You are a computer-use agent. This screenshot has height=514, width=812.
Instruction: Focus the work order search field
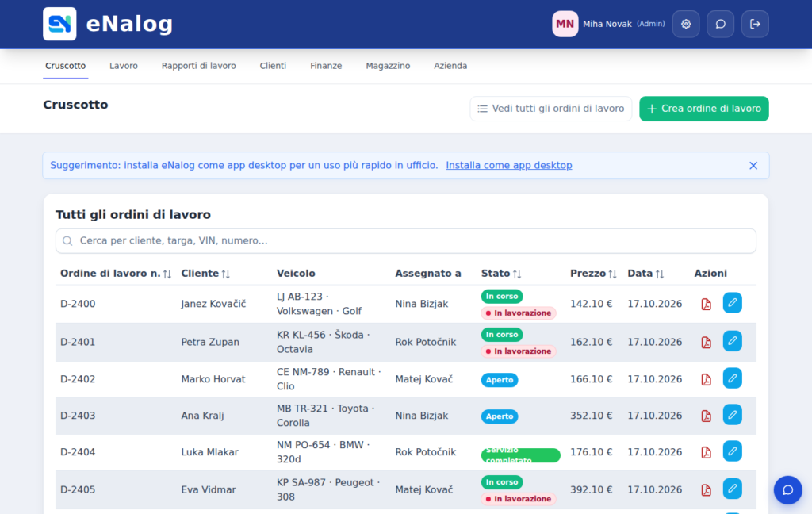point(405,241)
